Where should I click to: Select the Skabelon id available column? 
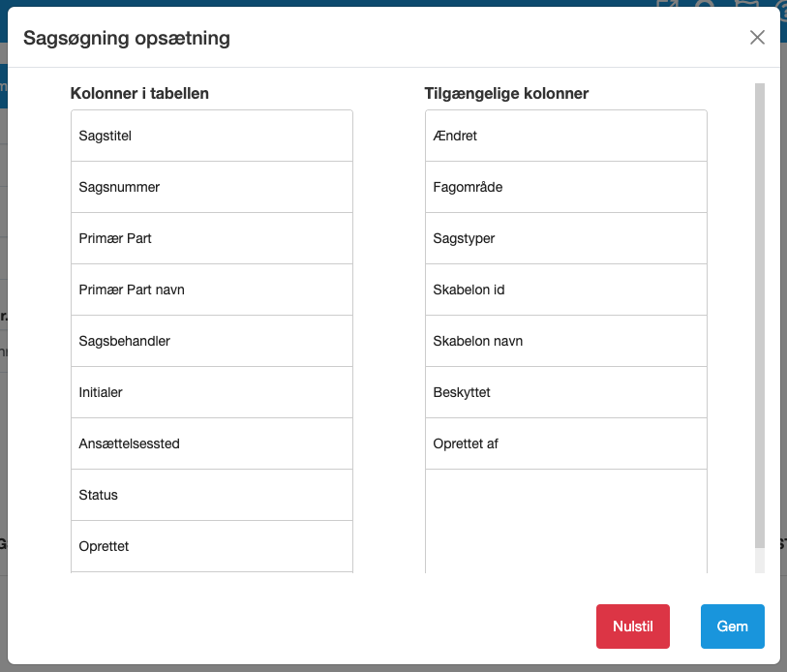coord(565,290)
